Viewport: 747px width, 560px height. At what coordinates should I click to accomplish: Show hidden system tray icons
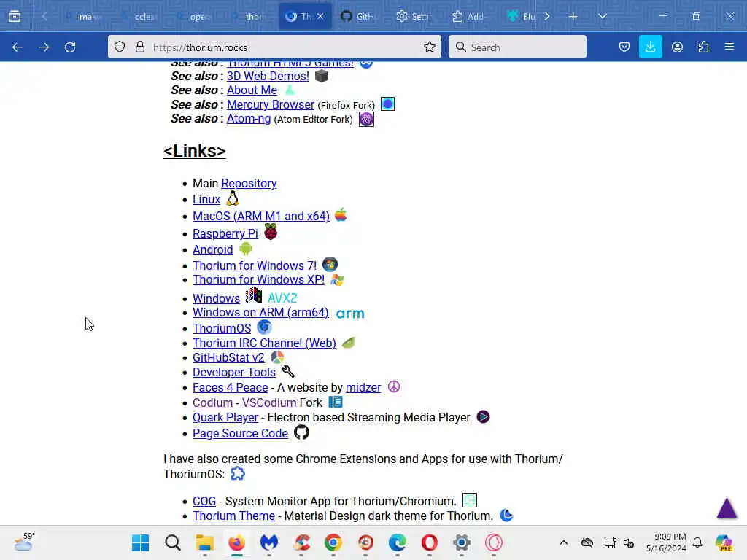(x=564, y=542)
